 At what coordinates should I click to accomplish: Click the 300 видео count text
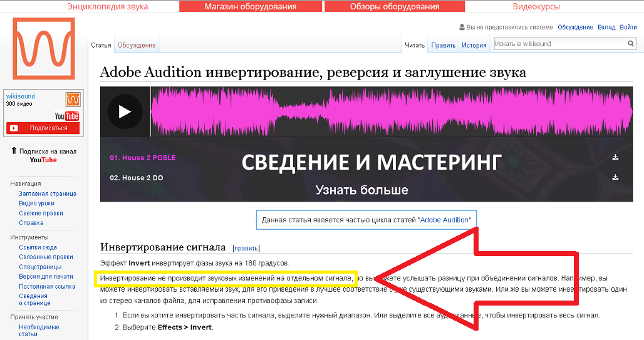coord(19,104)
